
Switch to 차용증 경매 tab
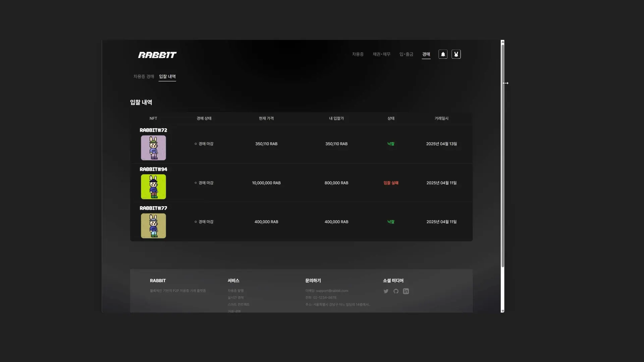(144, 76)
